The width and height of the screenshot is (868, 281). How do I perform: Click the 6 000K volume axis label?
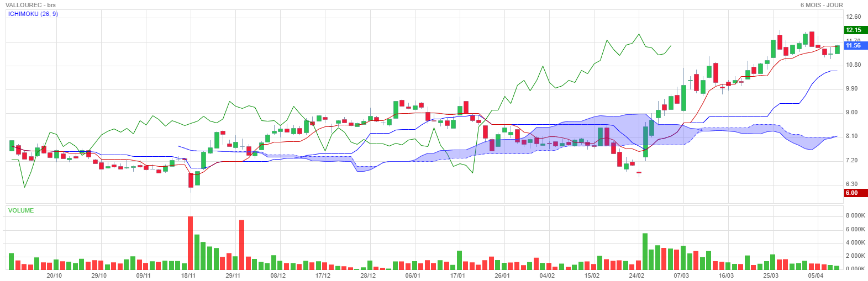tap(855, 229)
